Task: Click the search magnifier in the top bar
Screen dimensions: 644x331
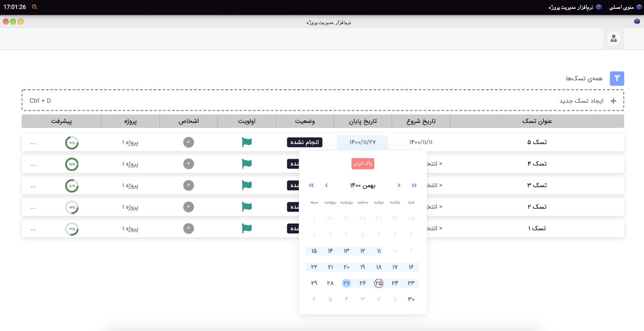Action: (x=35, y=7)
